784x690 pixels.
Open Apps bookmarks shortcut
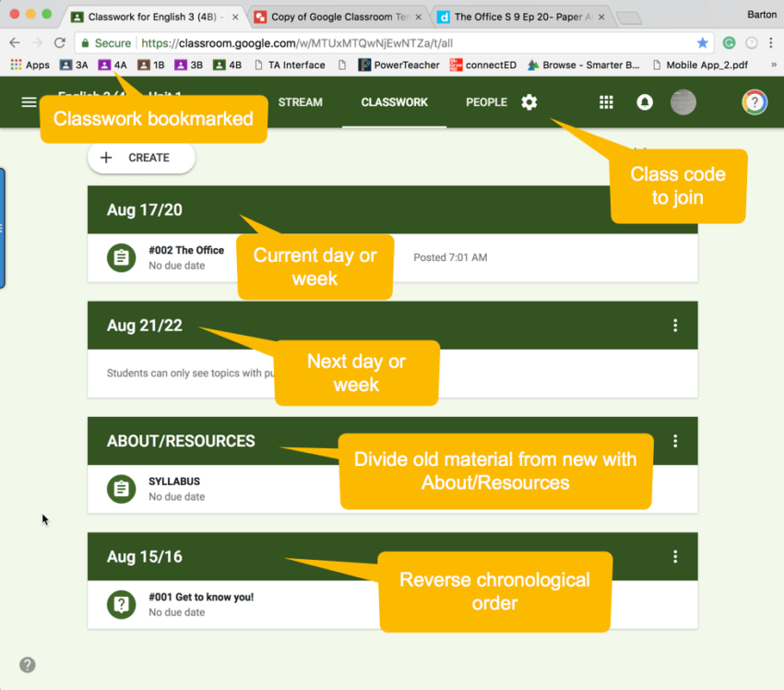click(x=30, y=65)
